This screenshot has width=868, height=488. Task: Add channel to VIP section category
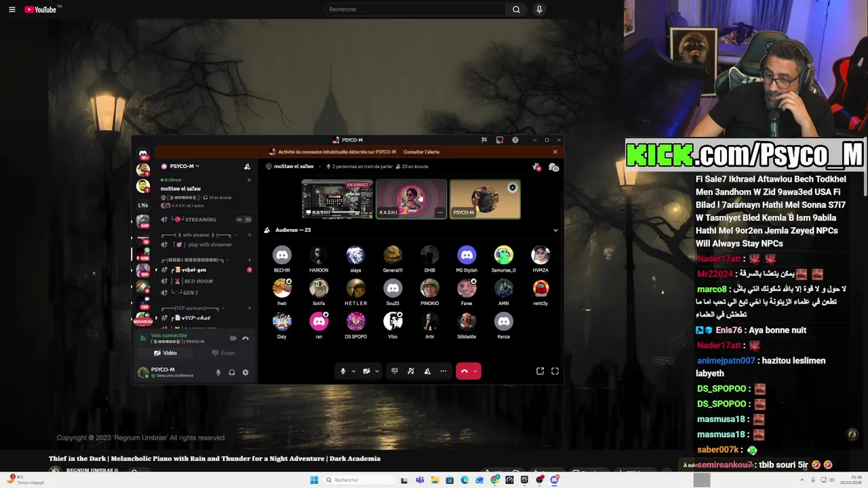pos(249,308)
